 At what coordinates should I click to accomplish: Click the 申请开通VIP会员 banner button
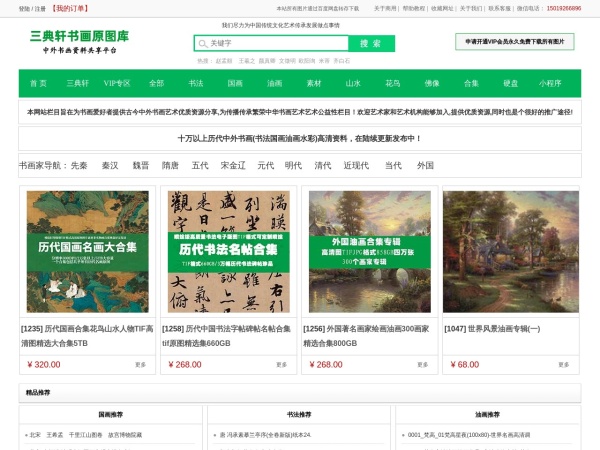(x=514, y=42)
